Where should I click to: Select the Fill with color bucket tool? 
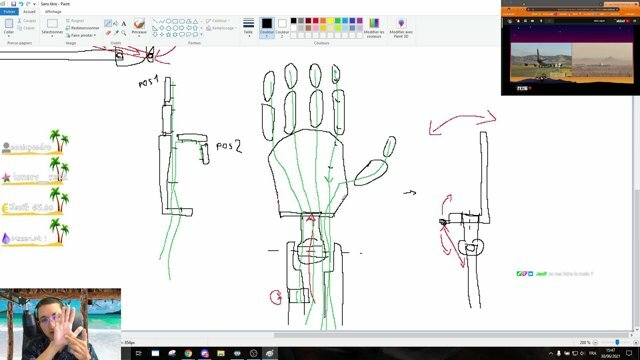pos(116,23)
